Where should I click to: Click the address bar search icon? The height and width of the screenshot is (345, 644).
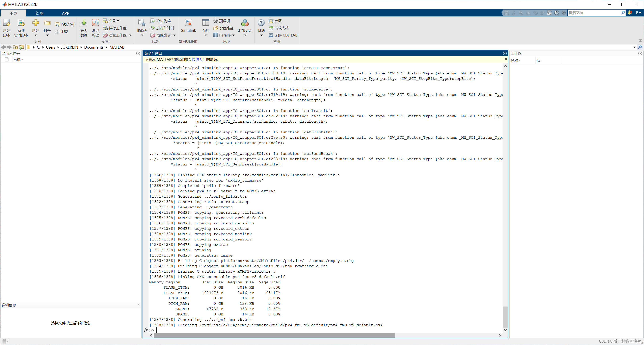pyautogui.click(x=640, y=47)
